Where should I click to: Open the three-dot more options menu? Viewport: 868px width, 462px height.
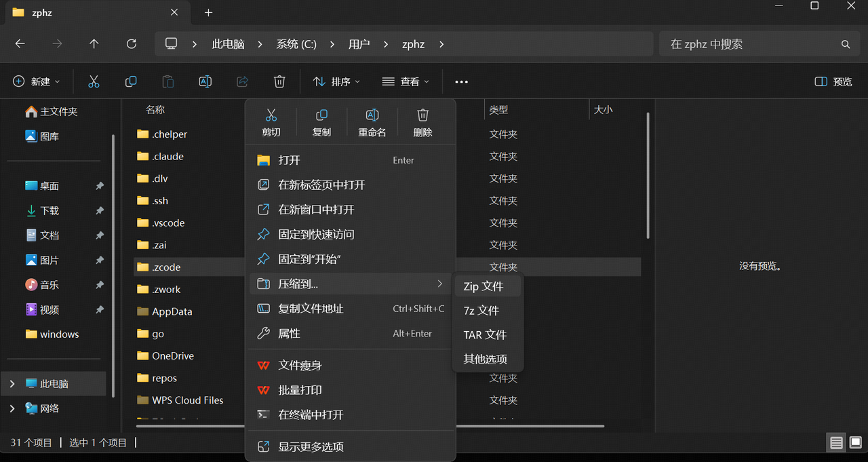pos(461,81)
